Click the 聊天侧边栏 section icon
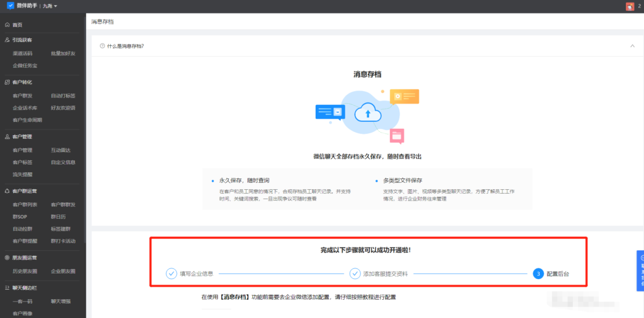Screen dimensions: 644x318 (x=7, y=288)
